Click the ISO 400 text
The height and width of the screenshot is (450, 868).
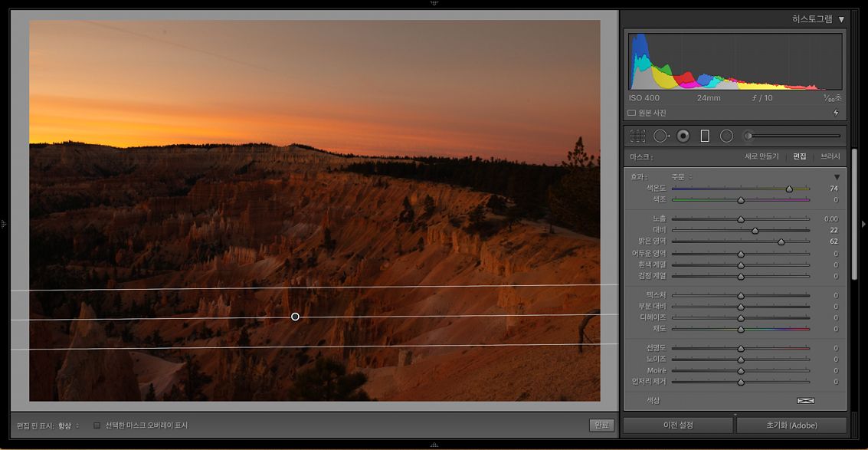[x=644, y=98]
